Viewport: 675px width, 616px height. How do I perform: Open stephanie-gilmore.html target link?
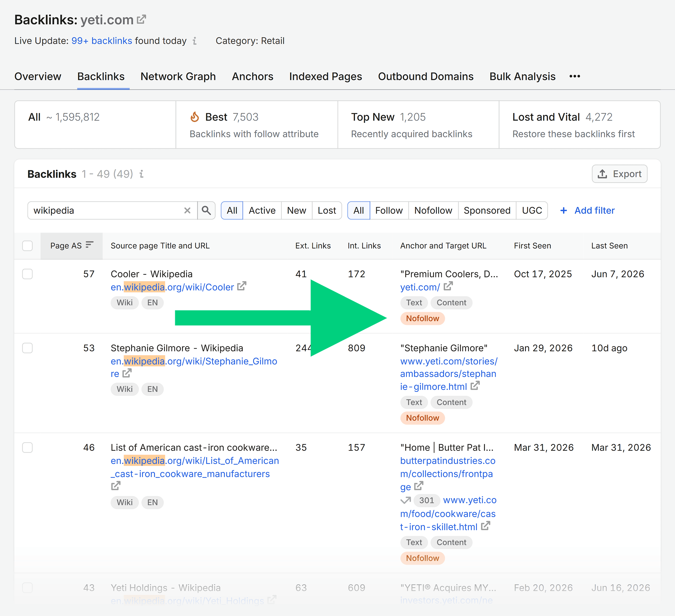tap(449, 374)
